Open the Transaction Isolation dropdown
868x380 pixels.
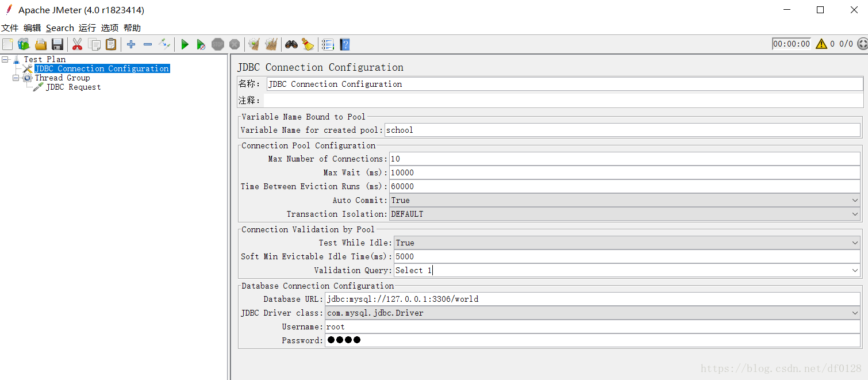tap(855, 214)
